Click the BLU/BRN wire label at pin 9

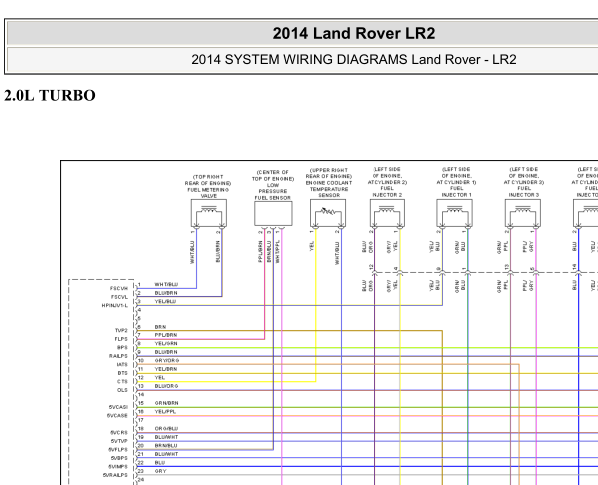(166, 352)
